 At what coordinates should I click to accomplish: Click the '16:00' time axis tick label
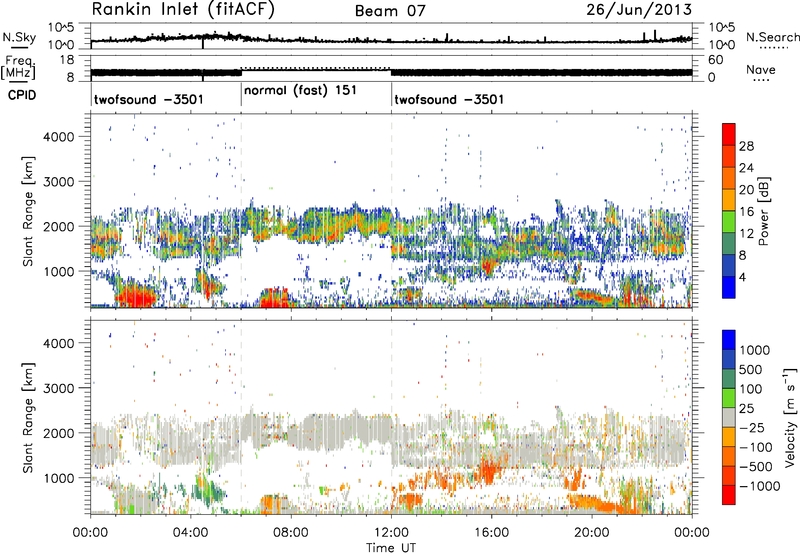(x=491, y=533)
